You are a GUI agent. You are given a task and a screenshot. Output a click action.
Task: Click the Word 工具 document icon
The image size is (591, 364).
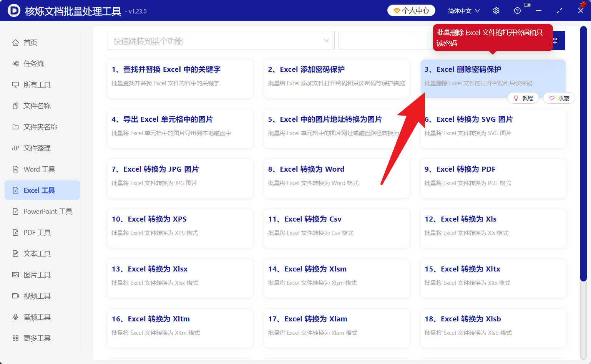(15, 169)
